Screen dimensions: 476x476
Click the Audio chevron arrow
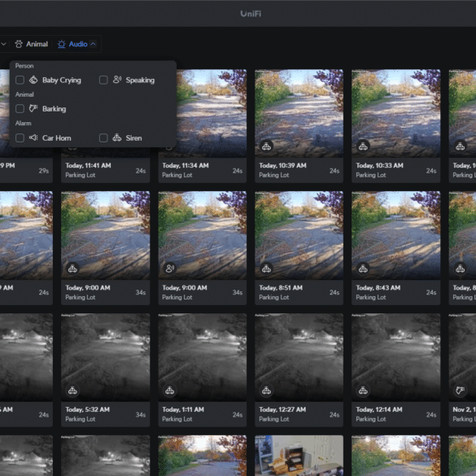94,44
